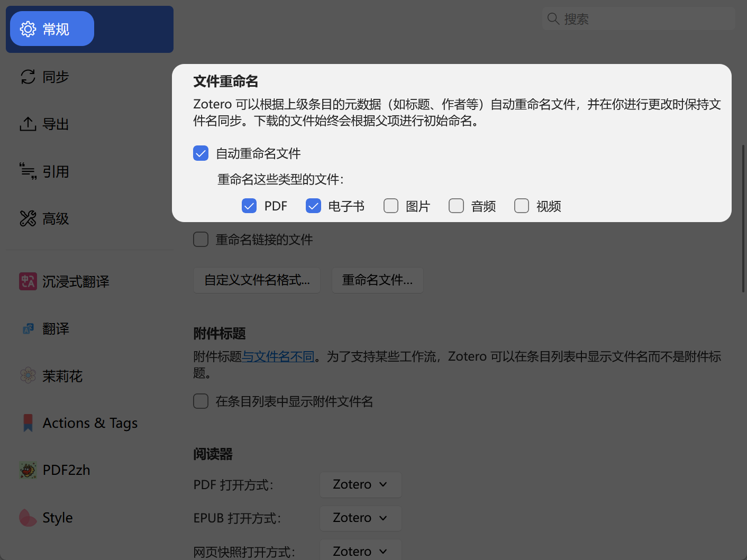
Task: Select the 茉莉花 flower icon
Action: tap(28, 375)
